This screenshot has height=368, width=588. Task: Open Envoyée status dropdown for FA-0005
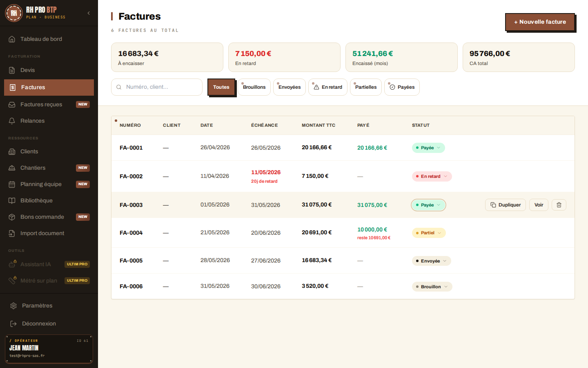point(432,261)
